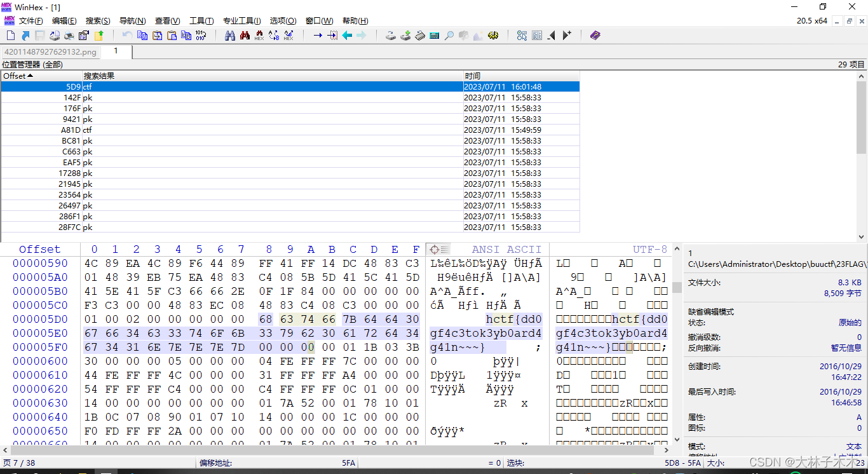Open the 文件(F) menu

[31, 21]
